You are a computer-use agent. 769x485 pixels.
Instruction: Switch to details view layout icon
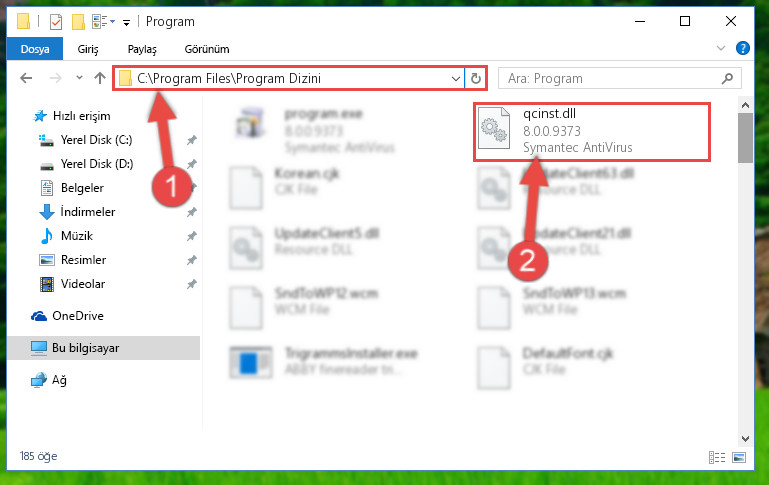click(717, 457)
